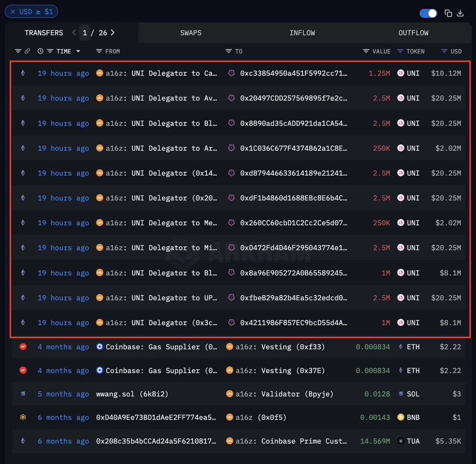Image resolution: width=476 pixels, height=464 pixels.
Task: Go to previous transfers page
Action: click(x=74, y=33)
